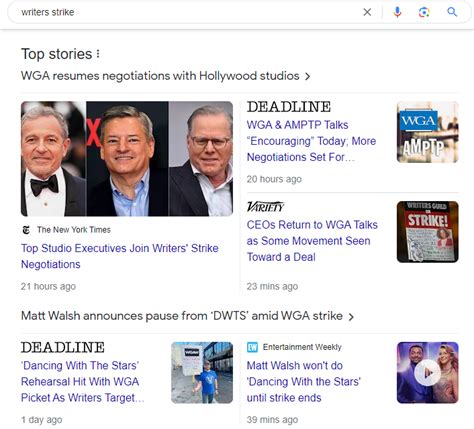The image size is (474, 429).
Task: Click the Variety logo
Action: click(265, 207)
